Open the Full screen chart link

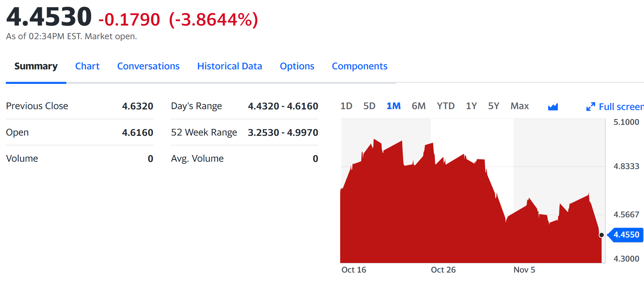pos(621,107)
